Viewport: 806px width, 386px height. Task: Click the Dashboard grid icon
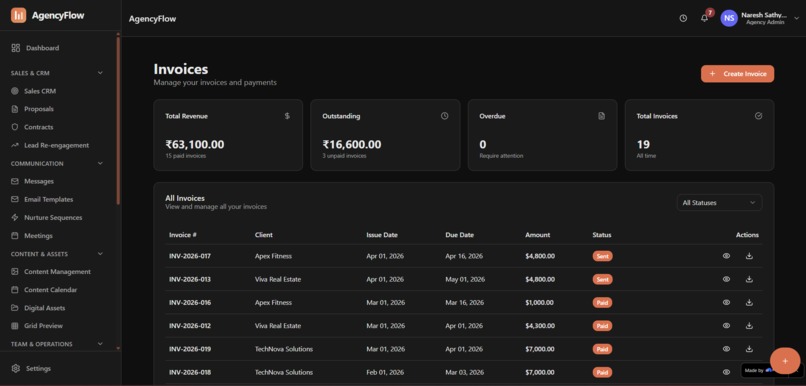[15, 48]
